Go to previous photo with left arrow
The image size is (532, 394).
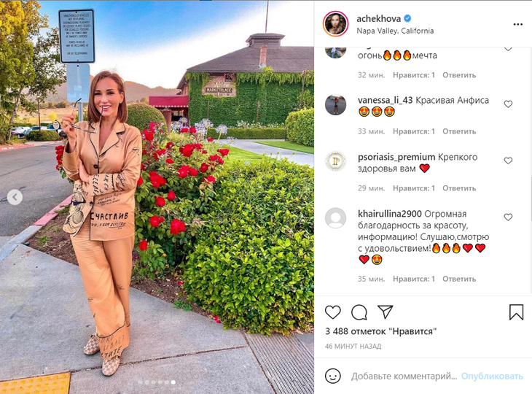[15, 197]
